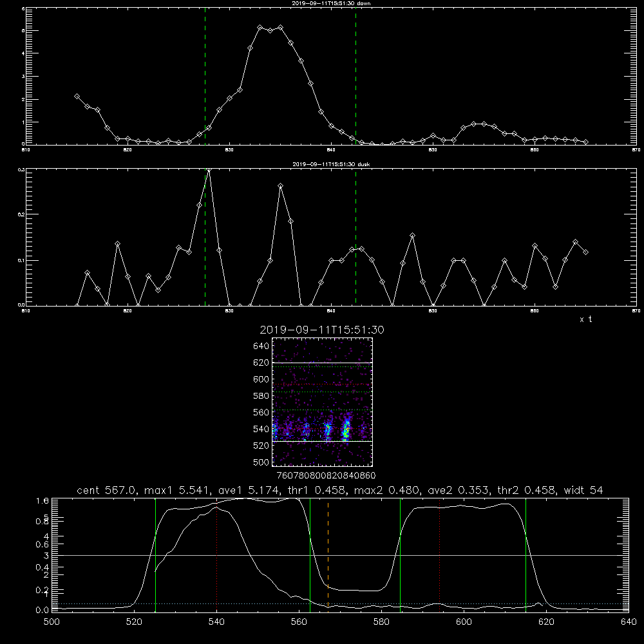
Task: Click bottom plot x-axis label 560
Action: [299, 622]
